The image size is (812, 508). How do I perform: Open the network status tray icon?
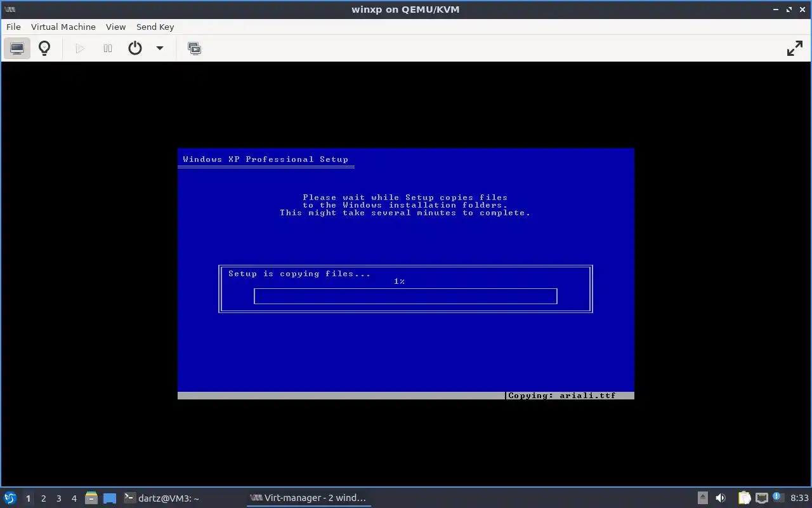762,498
